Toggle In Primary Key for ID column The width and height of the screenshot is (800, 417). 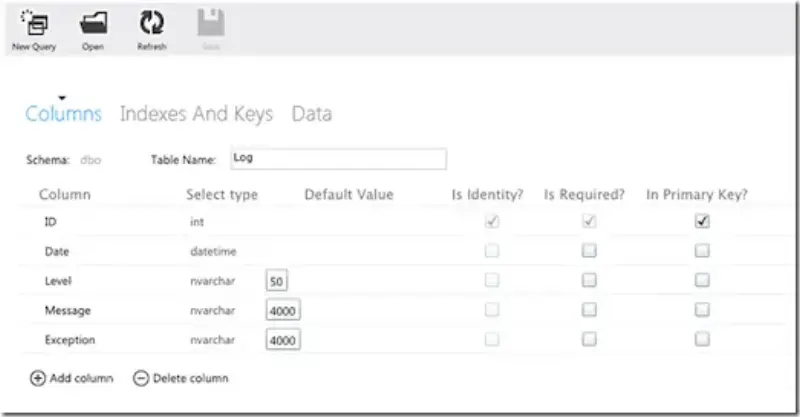(702, 222)
